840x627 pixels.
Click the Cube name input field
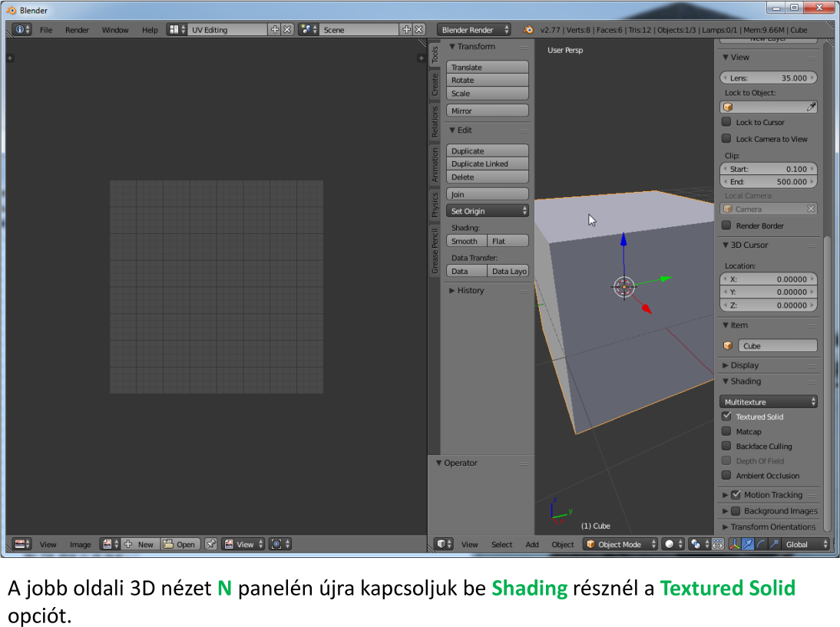coord(778,346)
